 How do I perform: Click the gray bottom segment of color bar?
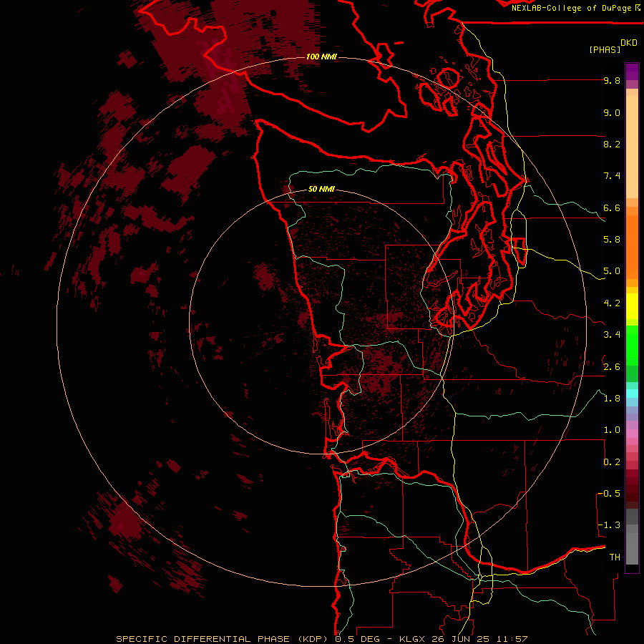632,548
